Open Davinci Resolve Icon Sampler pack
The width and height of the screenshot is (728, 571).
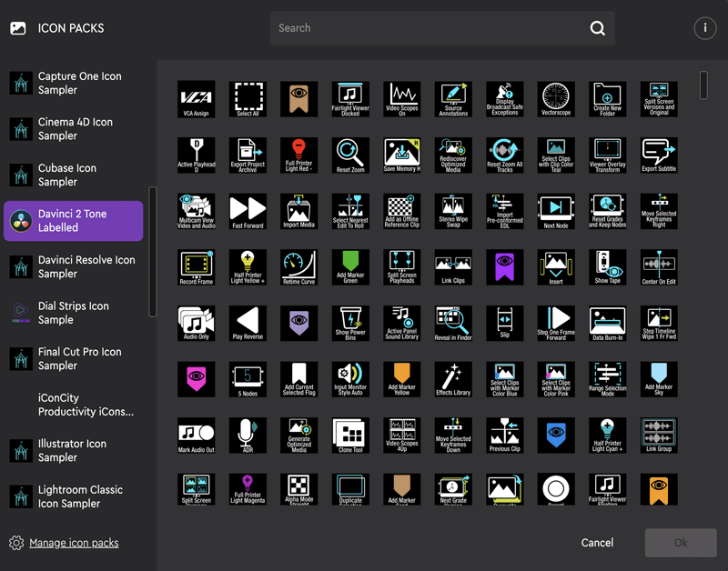point(74,266)
